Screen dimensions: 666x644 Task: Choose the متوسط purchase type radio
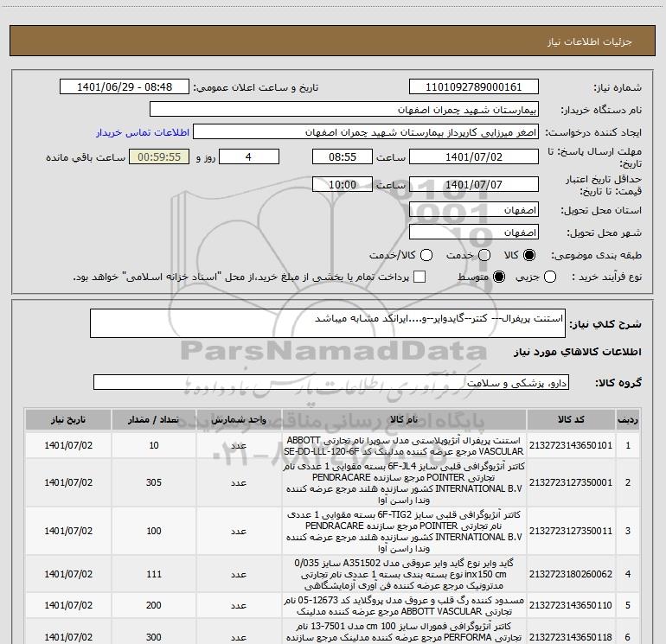tap(499, 277)
